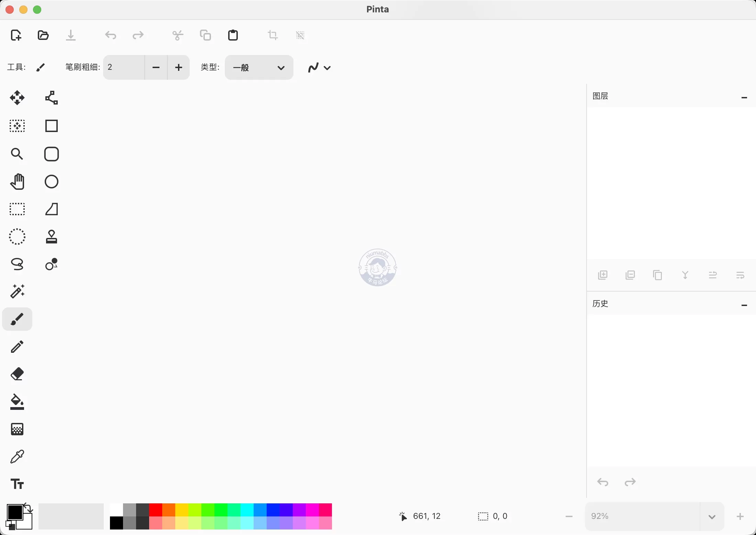Undo in the history panel
This screenshot has height=535, width=756.
[x=603, y=482]
